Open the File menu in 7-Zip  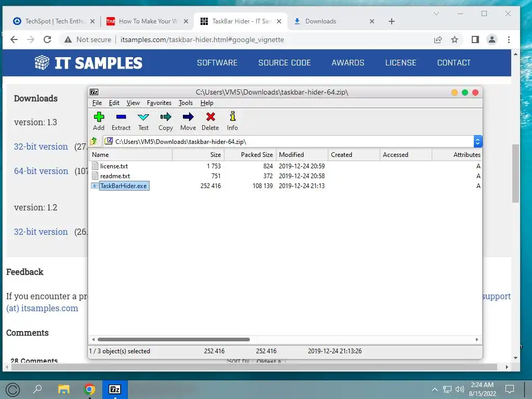(x=97, y=103)
